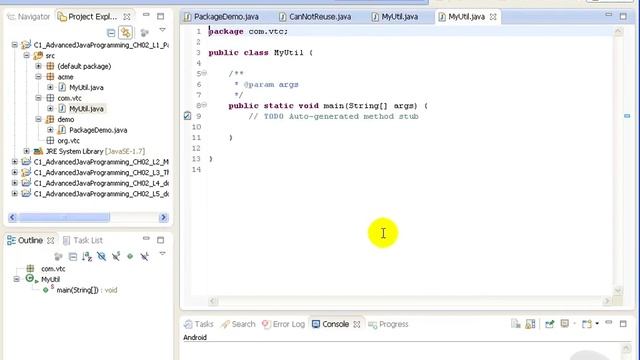This screenshot has width=640, height=360.
Task: Open PackageDemo.java editor tab
Action: coord(221,17)
